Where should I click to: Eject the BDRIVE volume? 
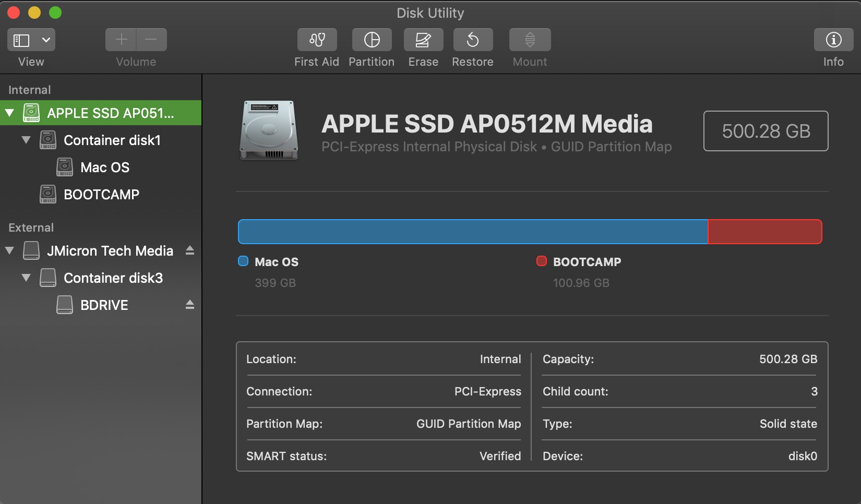(x=190, y=305)
